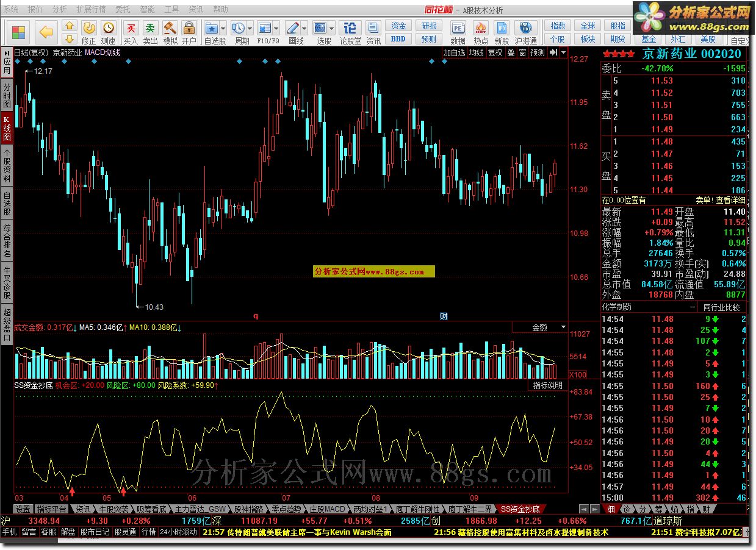The image size is (756, 550).
Task: Select the 主力雷达_GSW indicator tab
Action: (200, 509)
